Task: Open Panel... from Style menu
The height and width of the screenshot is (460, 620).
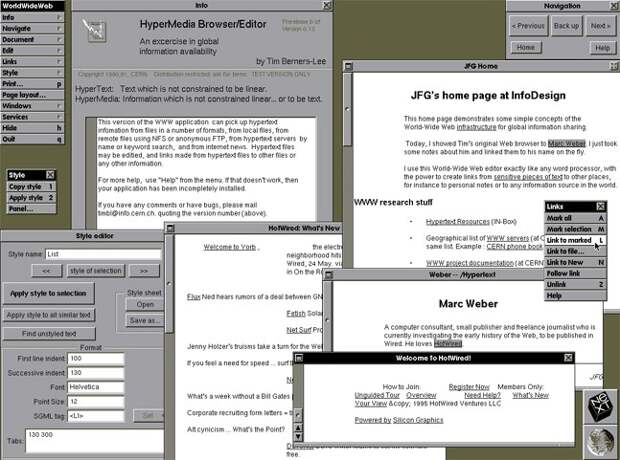Action: (x=31, y=208)
